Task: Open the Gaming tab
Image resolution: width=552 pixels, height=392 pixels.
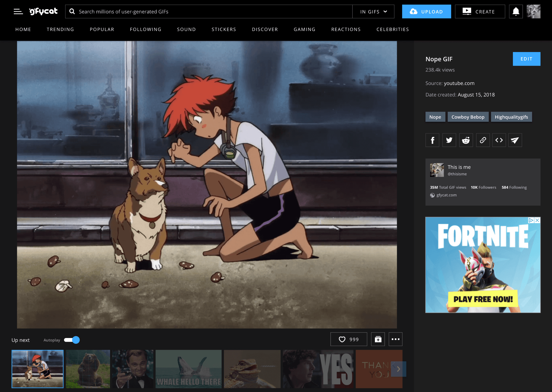Action: (x=304, y=29)
